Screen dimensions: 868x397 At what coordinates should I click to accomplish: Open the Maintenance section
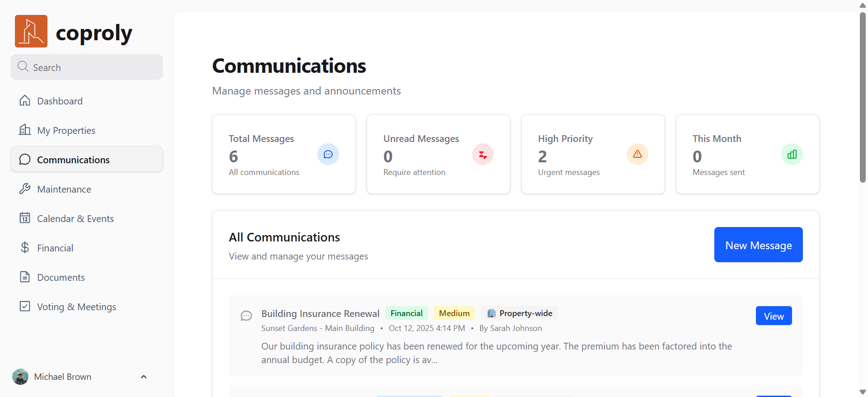point(87,189)
